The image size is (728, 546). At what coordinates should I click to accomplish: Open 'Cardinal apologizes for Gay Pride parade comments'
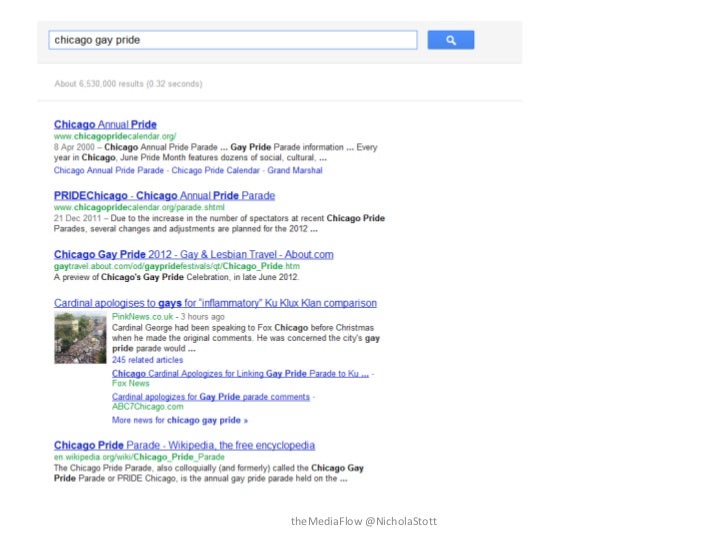pos(211,397)
